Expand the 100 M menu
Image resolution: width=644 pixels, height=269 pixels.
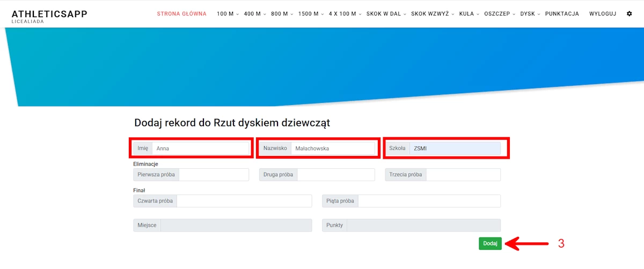[x=228, y=14]
